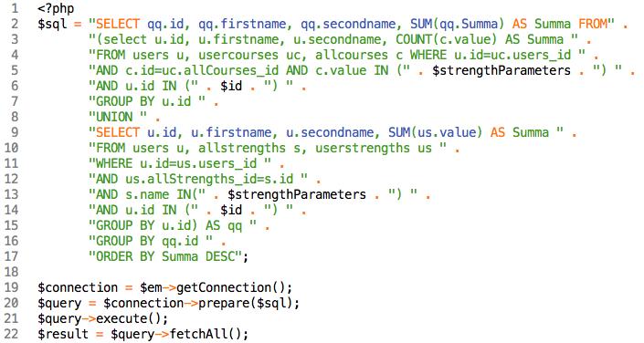
Task: Click line number 1 in the gutter
Action: [x=16, y=8]
